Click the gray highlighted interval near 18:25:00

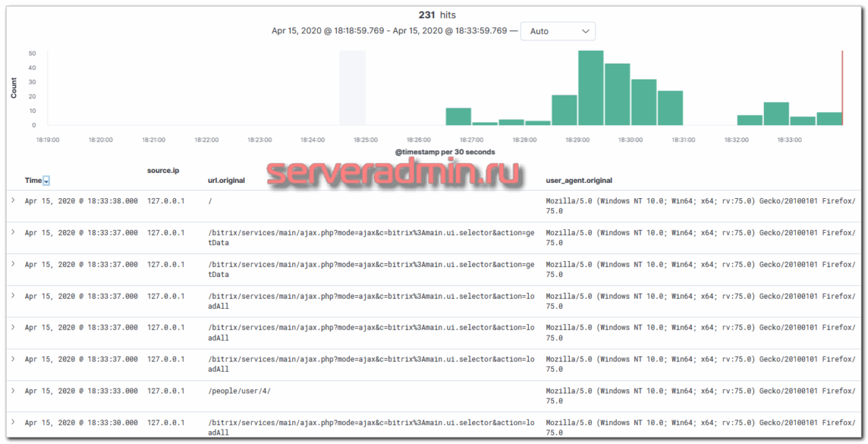tap(352, 87)
